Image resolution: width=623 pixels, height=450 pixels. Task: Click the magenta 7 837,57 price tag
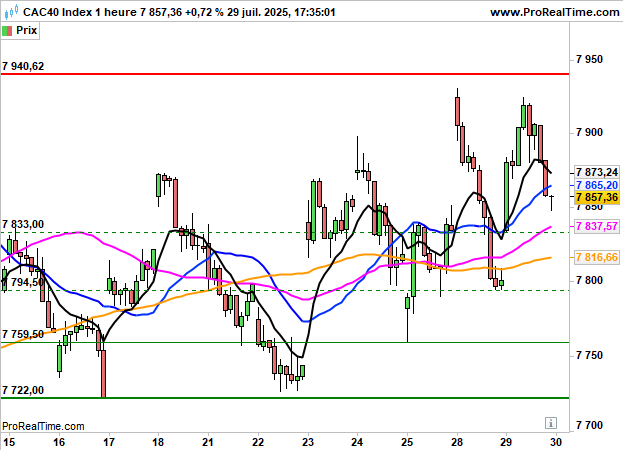click(x=597, y=226)
